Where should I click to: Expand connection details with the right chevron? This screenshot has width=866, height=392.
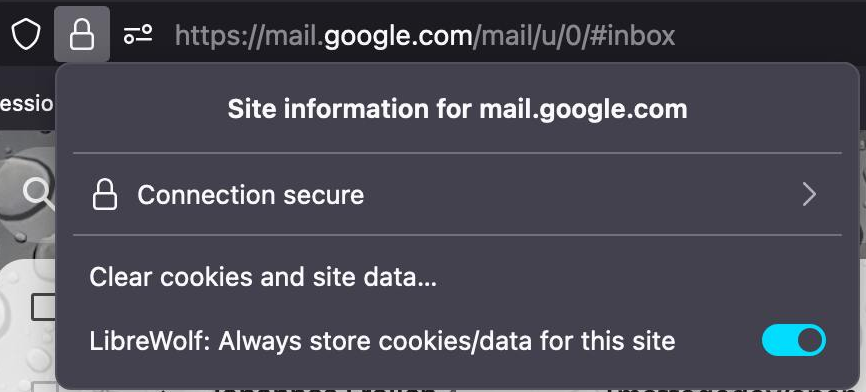[x=809, y=194]
